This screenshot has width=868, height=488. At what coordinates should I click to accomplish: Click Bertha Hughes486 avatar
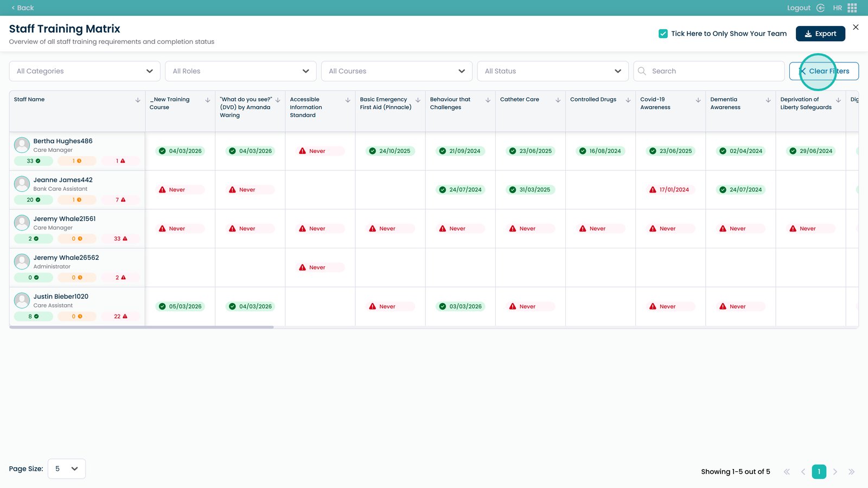(22, 145)
